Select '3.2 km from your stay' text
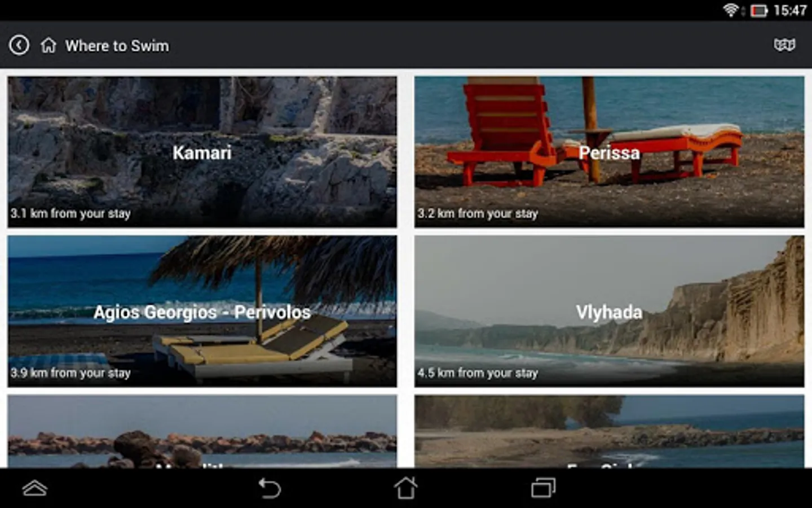 tap(478, 213)
